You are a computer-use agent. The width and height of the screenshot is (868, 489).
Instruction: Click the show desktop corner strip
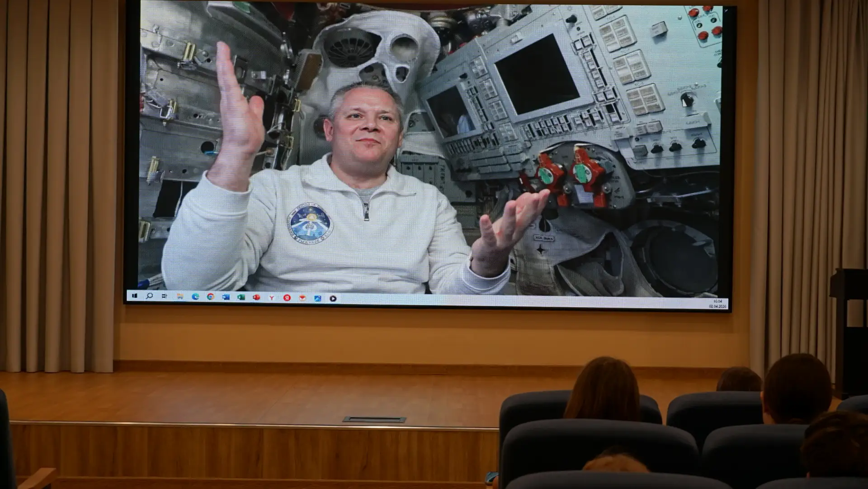(x=726, y=304)
